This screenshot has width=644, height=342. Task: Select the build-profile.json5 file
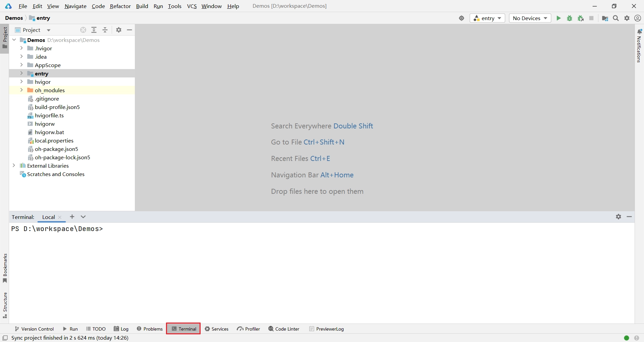(x=57, y=107)
